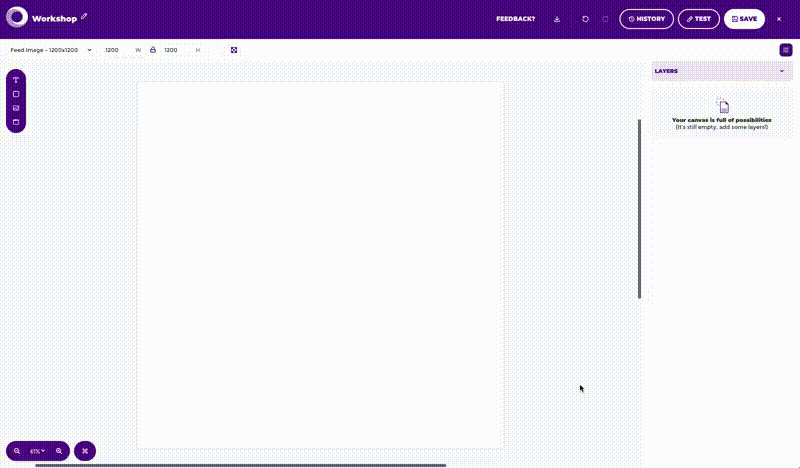Open the History panel

(x=646, y=19)
